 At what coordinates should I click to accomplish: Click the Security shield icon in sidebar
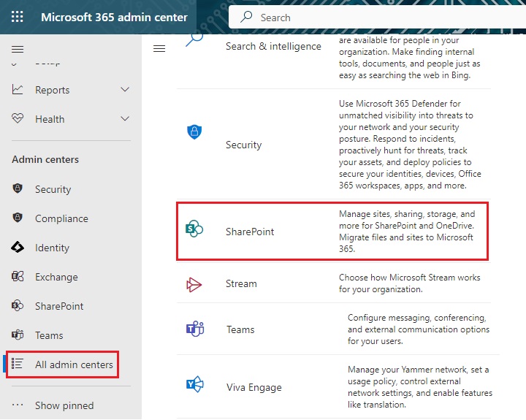coord(18,188)
